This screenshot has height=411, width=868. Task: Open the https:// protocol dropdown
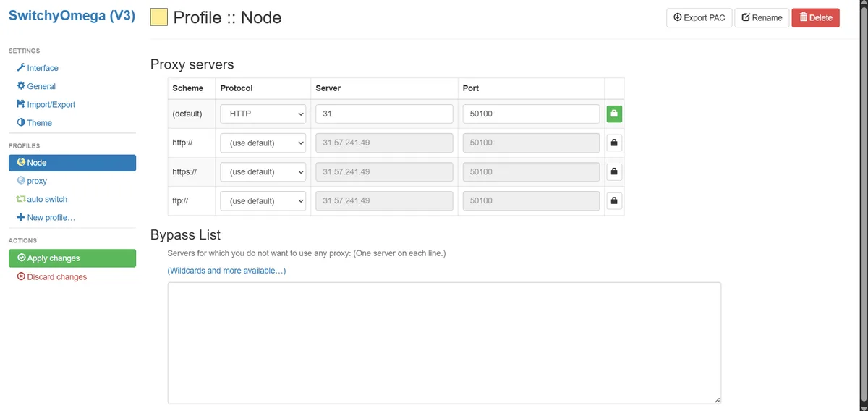pos(263,171)
